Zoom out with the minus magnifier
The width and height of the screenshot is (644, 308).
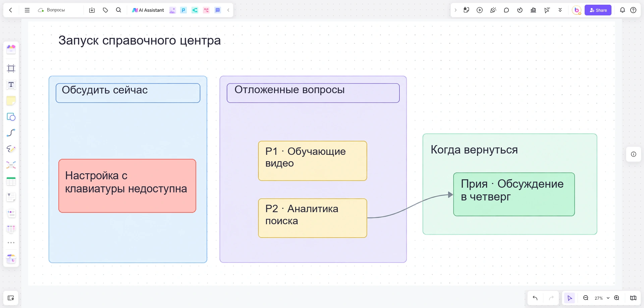pos(586,298)
